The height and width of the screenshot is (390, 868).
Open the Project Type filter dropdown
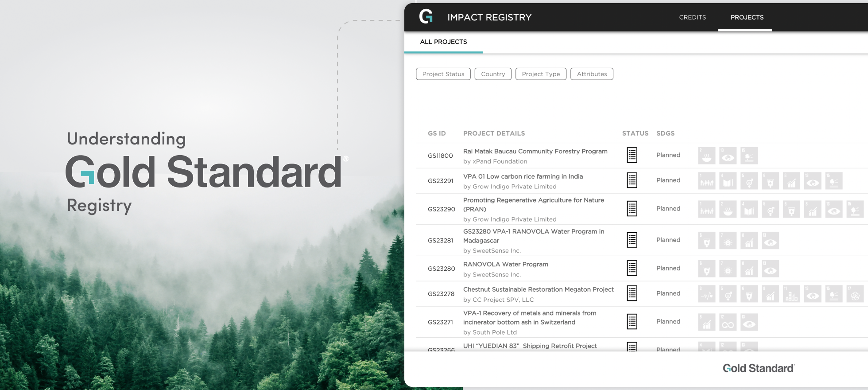tap(541, 74)
